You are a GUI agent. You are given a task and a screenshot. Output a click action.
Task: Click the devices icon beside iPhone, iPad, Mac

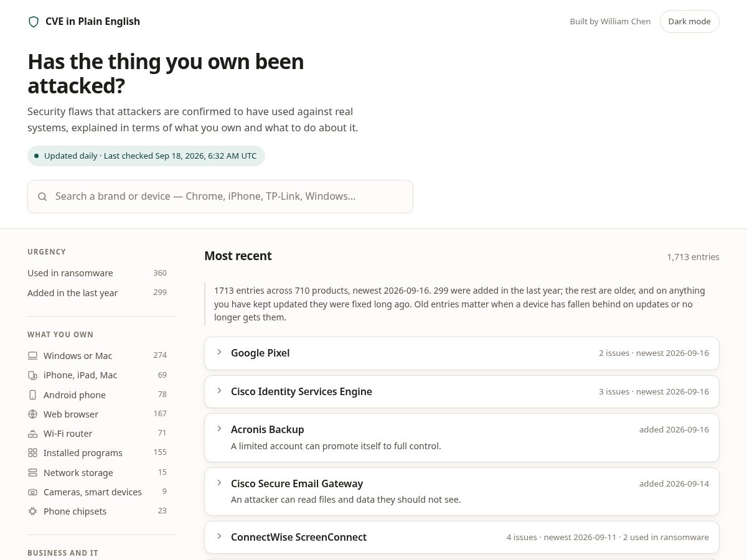32,375
